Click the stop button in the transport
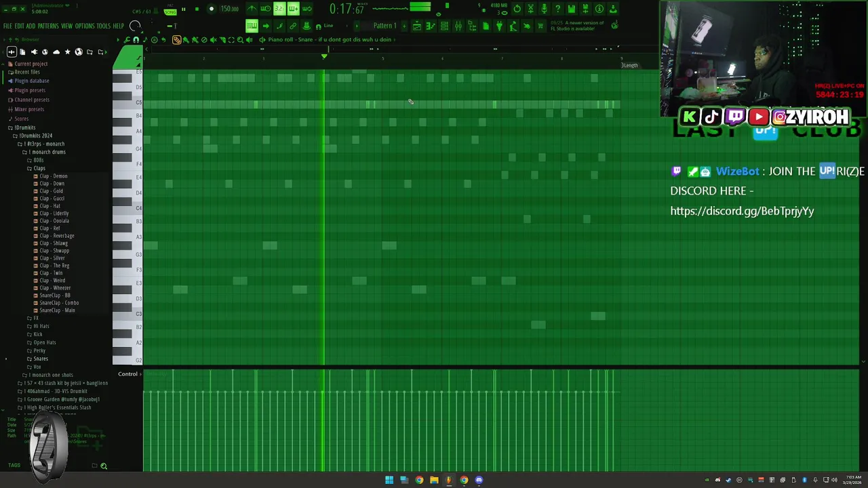 pos(197,9)
